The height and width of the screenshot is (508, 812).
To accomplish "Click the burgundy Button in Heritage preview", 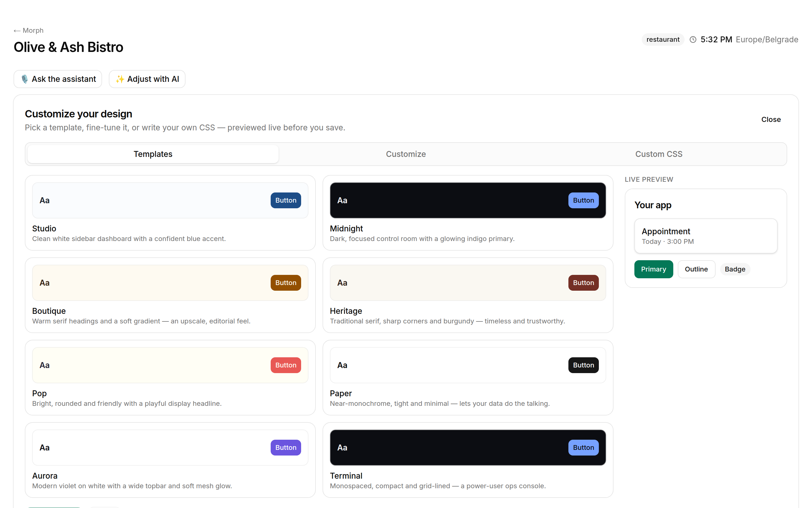I will (x=584, y=283).
